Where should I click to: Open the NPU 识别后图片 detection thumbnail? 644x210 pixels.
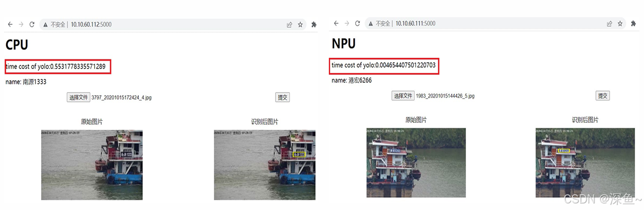click(585, 162)
